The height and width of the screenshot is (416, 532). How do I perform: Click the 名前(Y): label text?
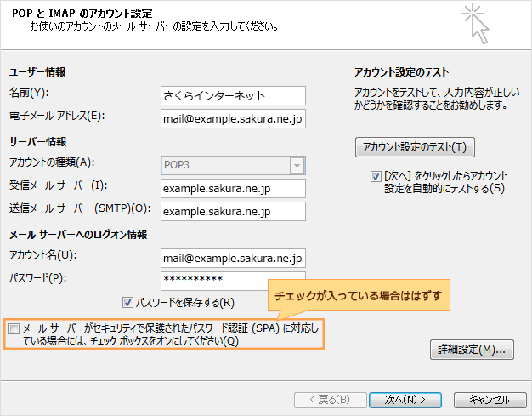pyautogui.click(x=29, y=93)
